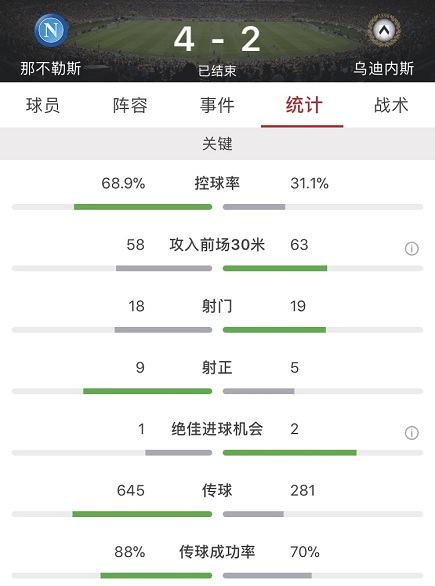Click Udinese's green 绝佳进球机会 bar
The image size is (435, 586).
[290, 453]
